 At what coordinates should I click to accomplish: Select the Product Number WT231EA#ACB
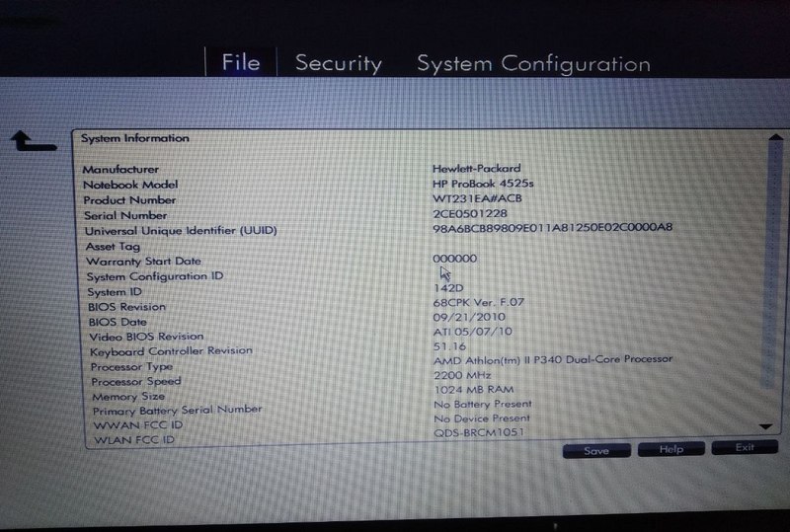click(477, 198)
